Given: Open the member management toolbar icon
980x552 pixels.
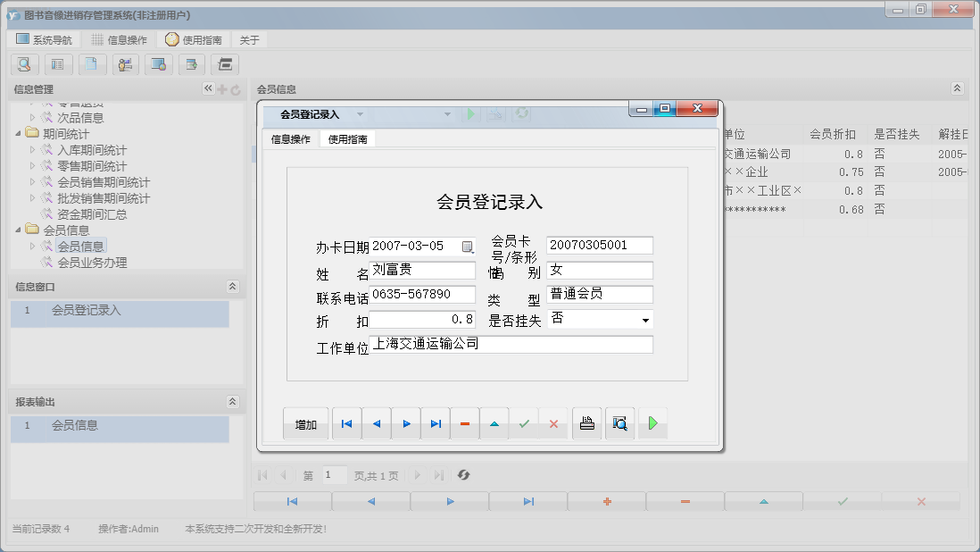Looking at the screenshot, I should (x=126, y=64).
